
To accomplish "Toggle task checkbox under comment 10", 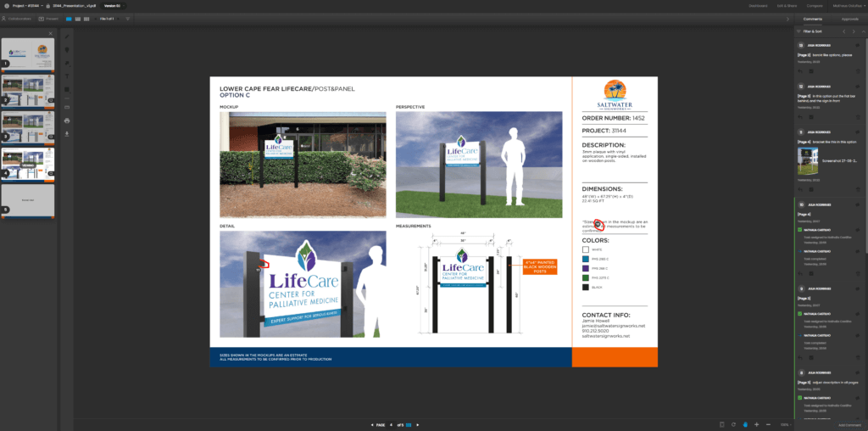I will coord(800,229).
